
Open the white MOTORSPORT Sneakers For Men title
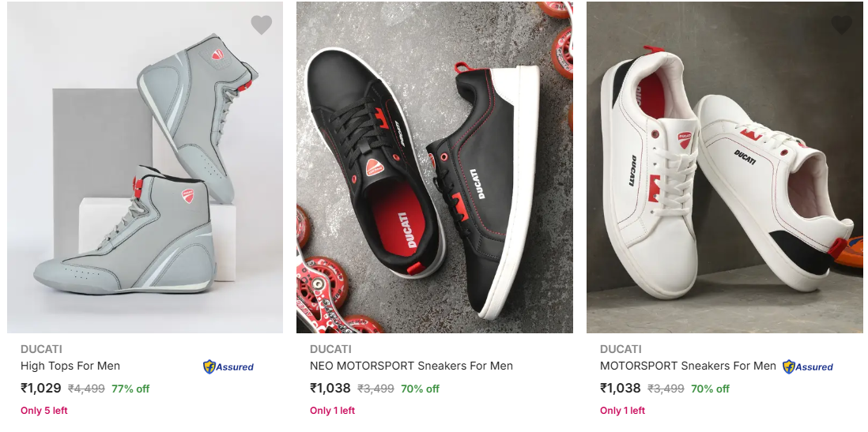tap(688, 366)
